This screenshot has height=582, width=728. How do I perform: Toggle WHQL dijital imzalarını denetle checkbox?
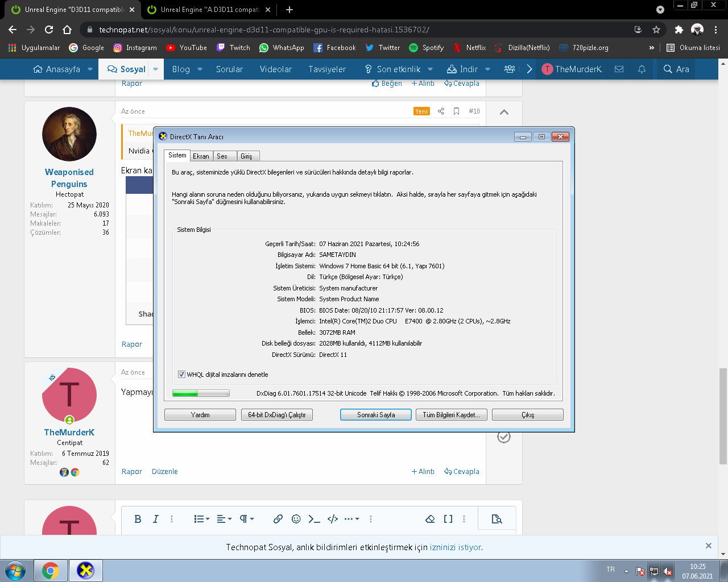(181, 375)
